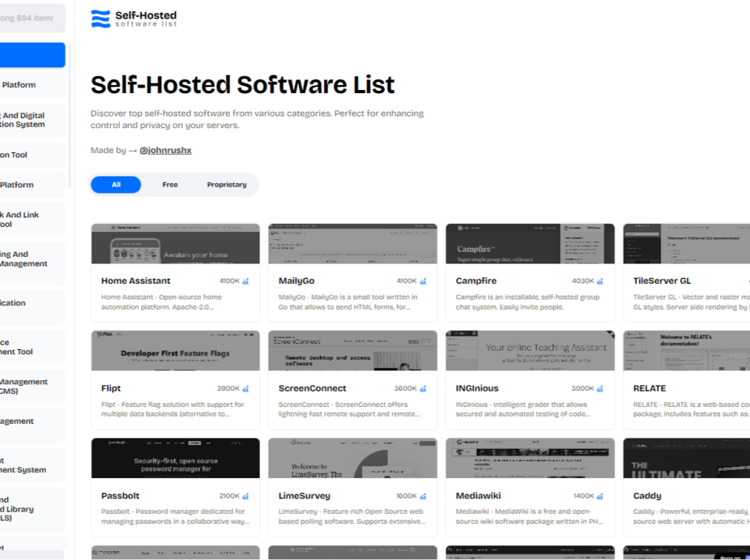Click the Campfire preview thumbnail
This screenshot has height=560, width=750.
tap(530, 244)
